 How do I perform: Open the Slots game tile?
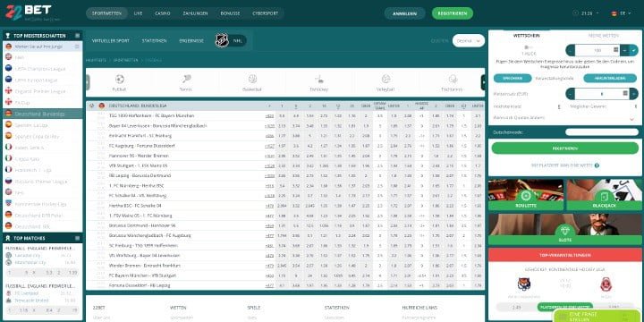(564, 230)
